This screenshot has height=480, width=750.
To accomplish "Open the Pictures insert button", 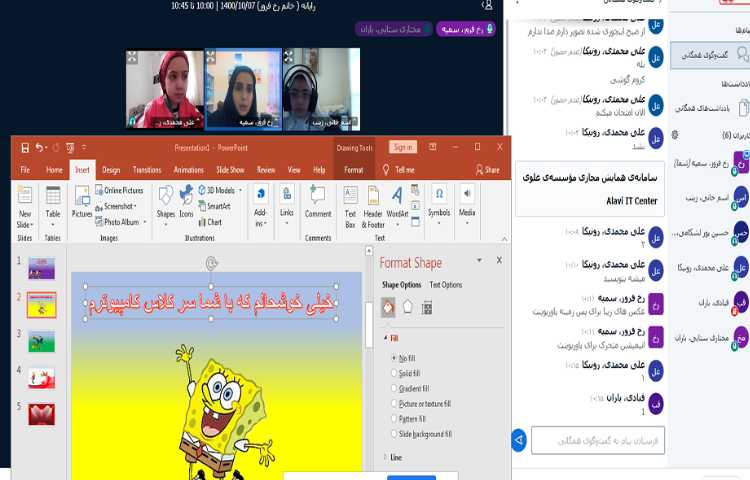I will (82, 202).
